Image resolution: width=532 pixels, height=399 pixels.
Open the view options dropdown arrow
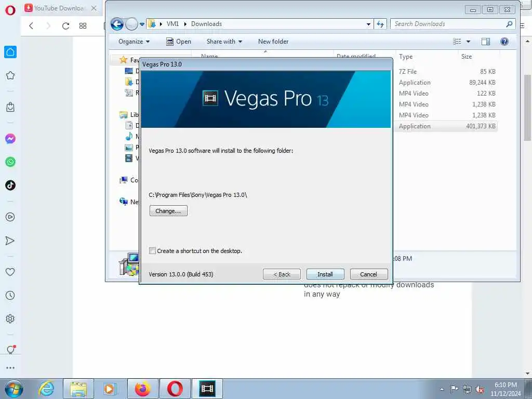tap(468, 42)
